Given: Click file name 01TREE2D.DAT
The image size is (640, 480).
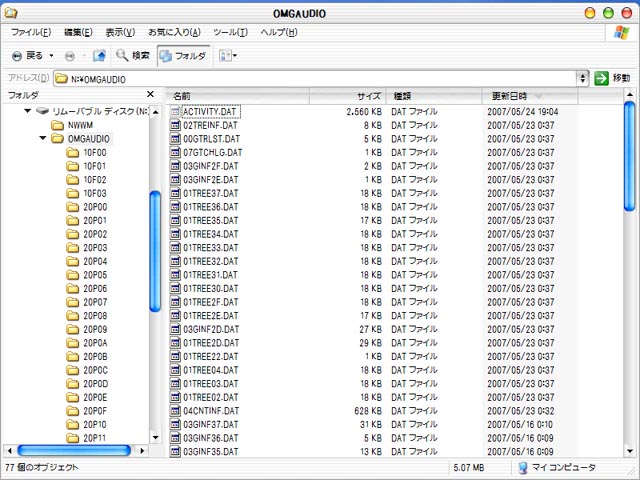Looking at the screenshot, I should 211,343.
